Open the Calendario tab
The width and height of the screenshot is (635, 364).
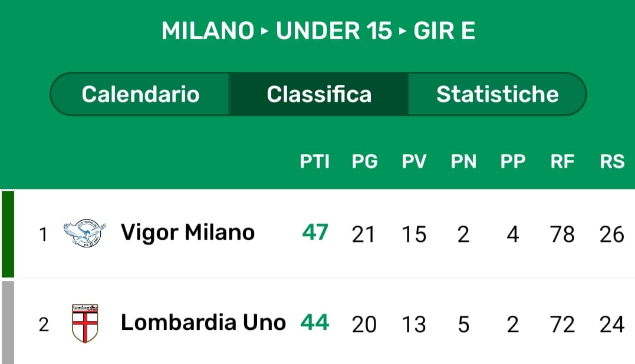click(140, 94)
